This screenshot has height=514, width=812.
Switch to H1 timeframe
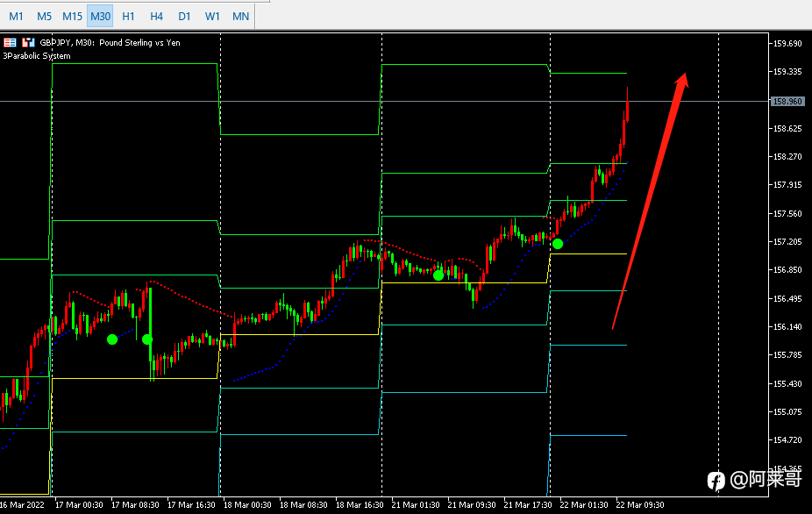tap(128, 16)
